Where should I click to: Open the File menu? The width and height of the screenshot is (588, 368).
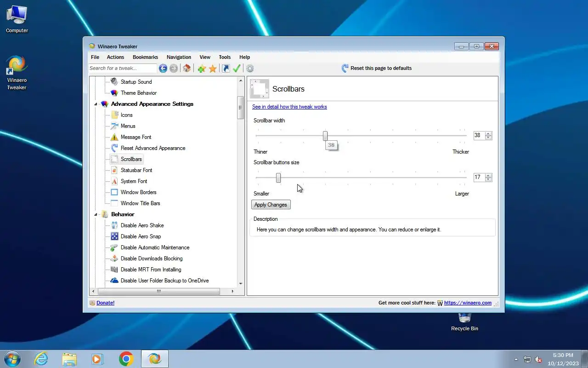point(95,57)
